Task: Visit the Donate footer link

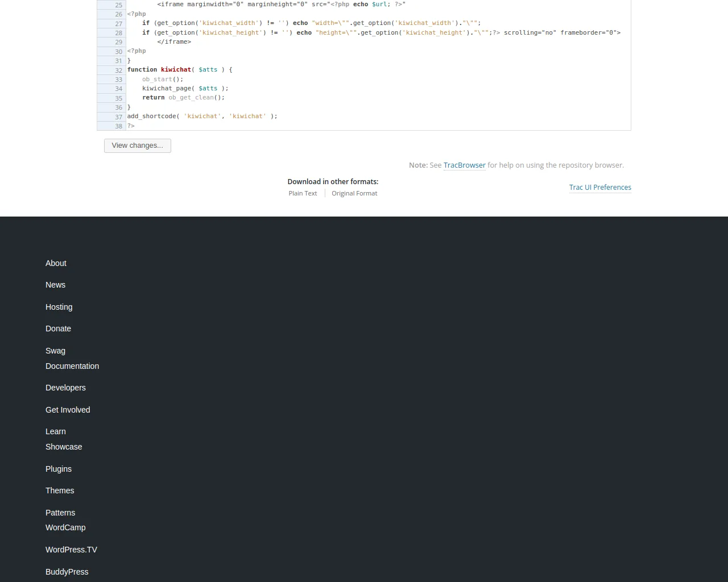Action: tap(58, 329)
